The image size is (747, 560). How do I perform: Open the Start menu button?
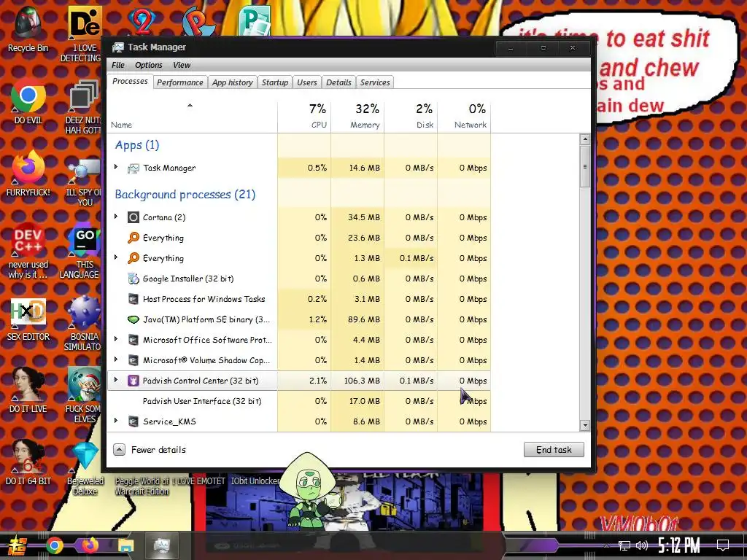[16, 547]
